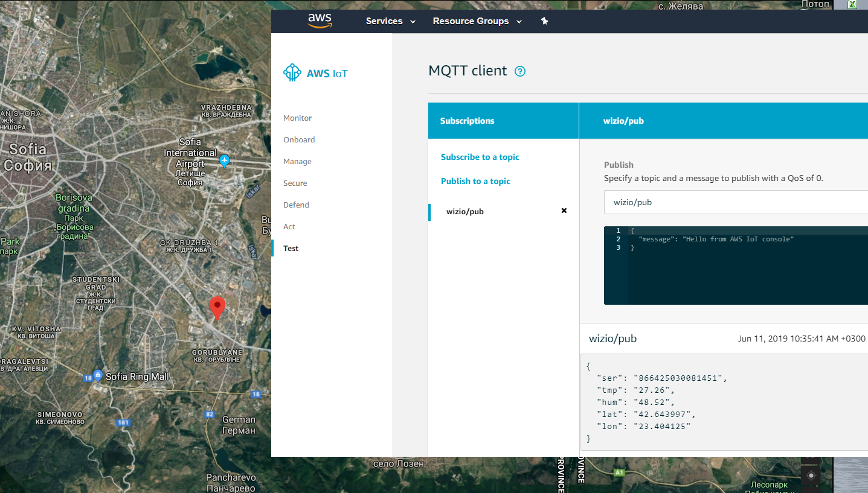Click Subscribe to a topic link

click(x=480, y=157)
